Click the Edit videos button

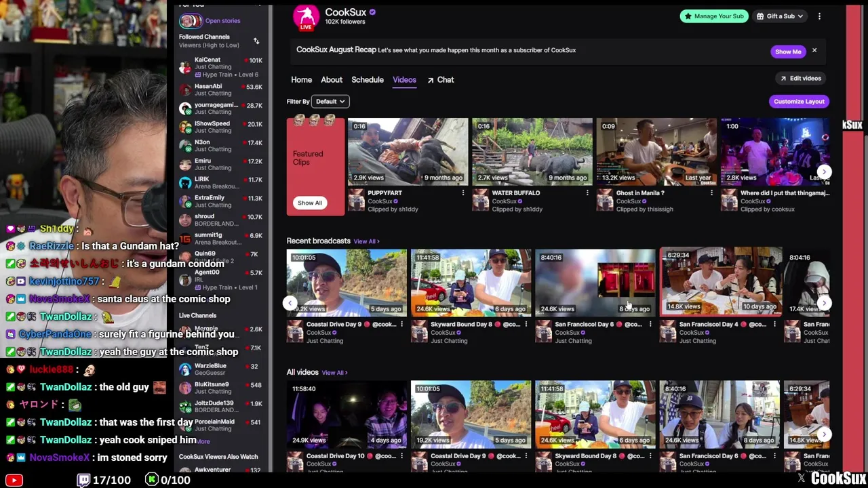800,79
